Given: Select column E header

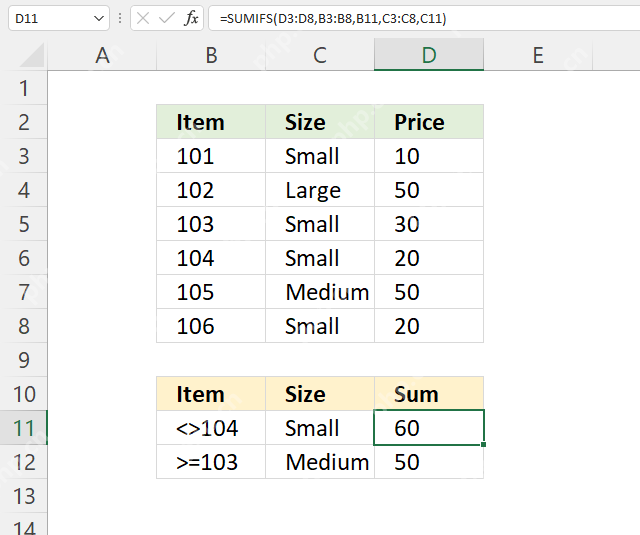Looking at the screenshot, I should pos(538,55).
